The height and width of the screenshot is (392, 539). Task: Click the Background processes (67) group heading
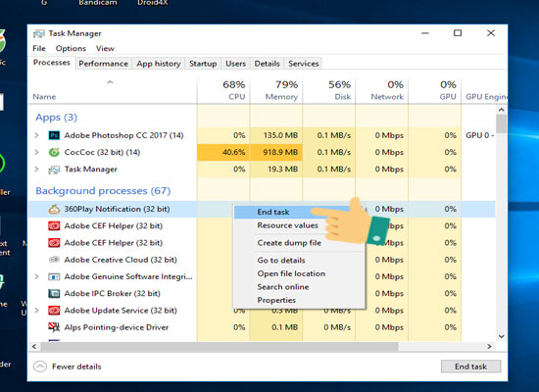(103, 191)
